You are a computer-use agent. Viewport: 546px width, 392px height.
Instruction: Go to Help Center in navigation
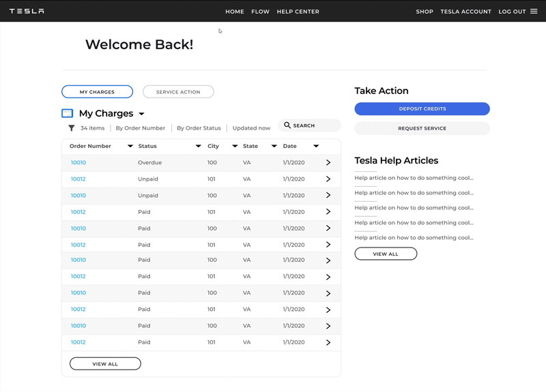pyautogui.click(x=298, y=12)
